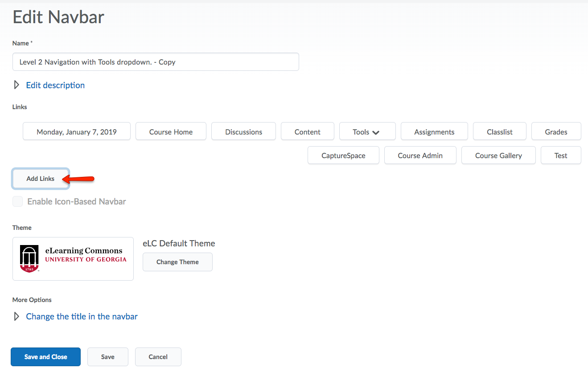Click the eLearning Commons theme thumbnail
Viewport: 588px width, 372px height.
[73, 259]
